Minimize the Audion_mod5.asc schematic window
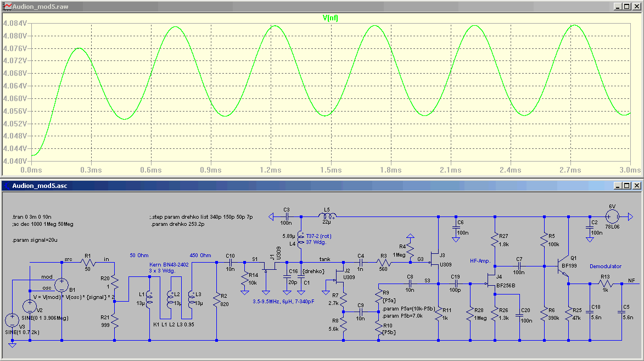This screenshot has width=644, height=361. 618,186
